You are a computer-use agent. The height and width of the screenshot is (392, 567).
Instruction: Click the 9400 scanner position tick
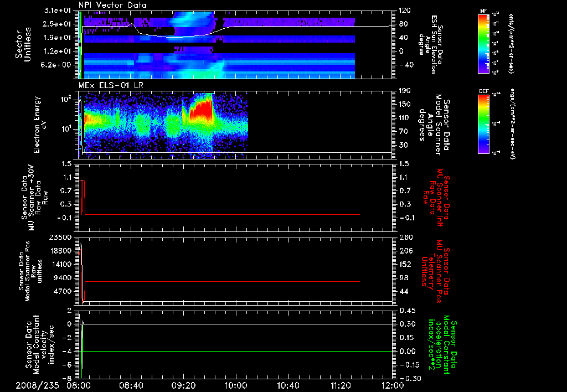[63, 278]
